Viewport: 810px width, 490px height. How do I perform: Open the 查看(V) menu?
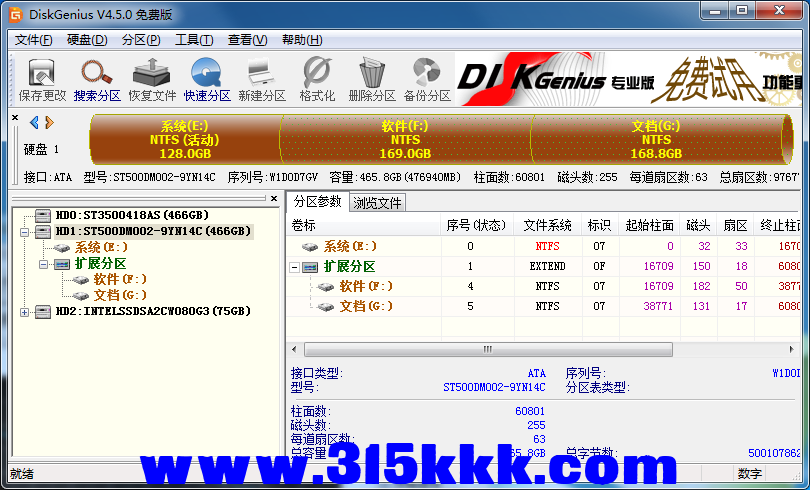[x=247, y=40]
